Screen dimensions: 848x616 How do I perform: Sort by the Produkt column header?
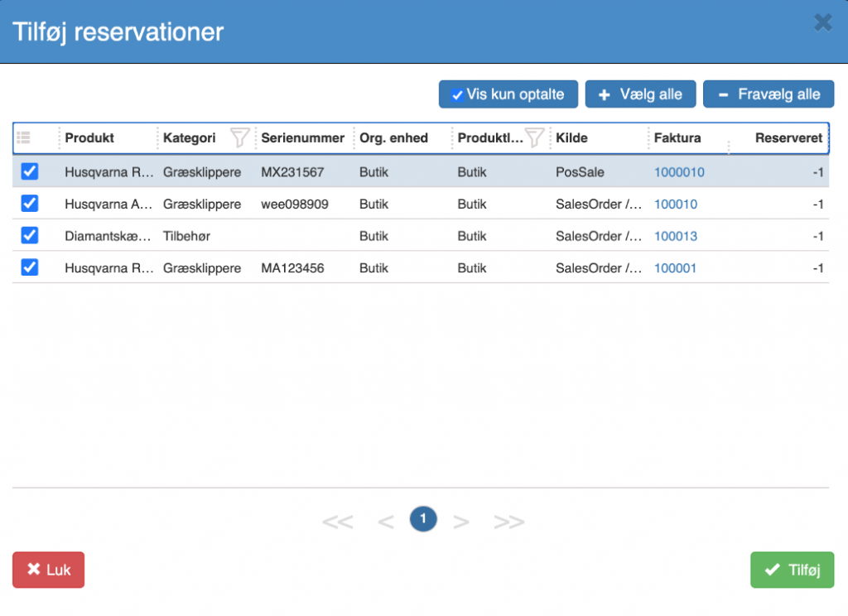[89, 138]
